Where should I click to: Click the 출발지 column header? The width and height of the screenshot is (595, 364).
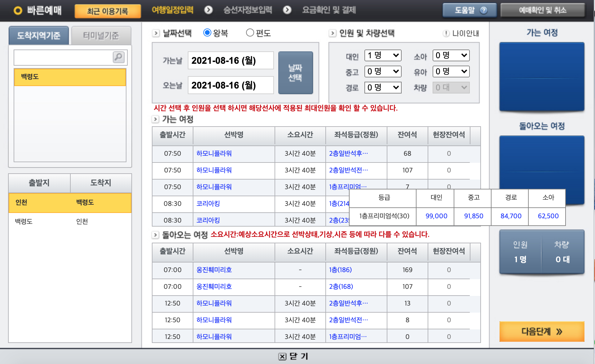(x=39, y=183)
